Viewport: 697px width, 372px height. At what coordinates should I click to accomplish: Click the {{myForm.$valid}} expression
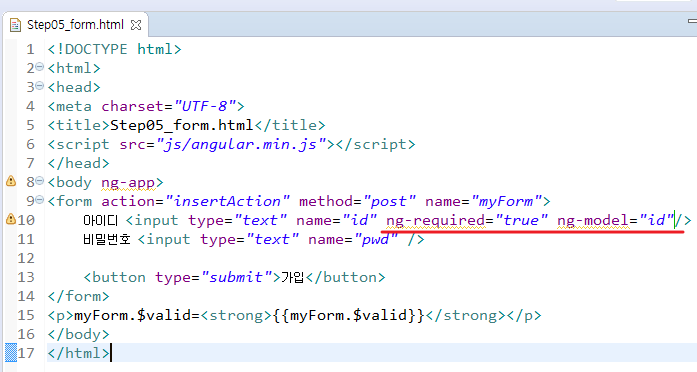348,316
